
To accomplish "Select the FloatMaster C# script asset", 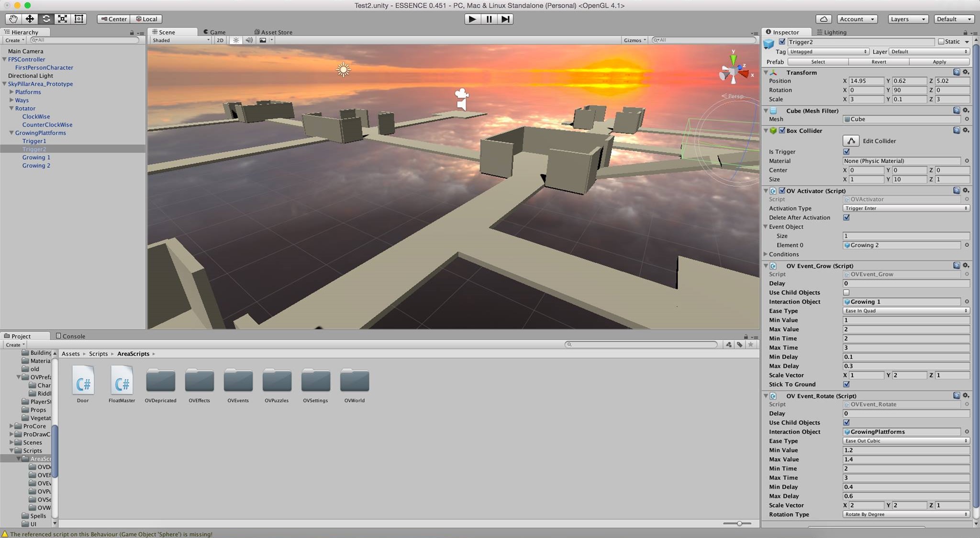I will 122,385.
